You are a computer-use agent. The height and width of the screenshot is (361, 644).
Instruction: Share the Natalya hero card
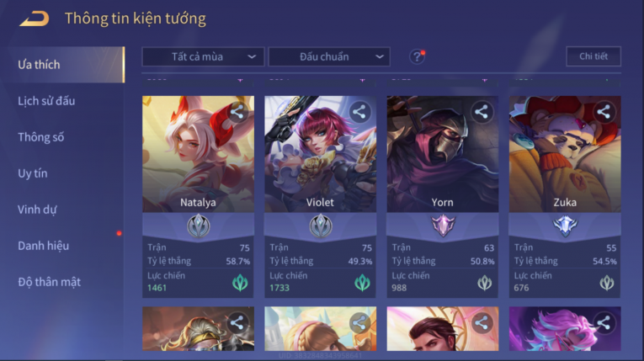237,112
